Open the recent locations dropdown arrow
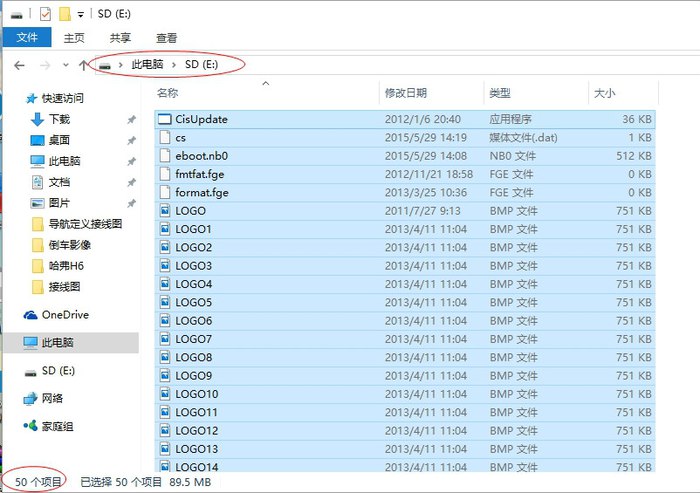This screenshot has width=700, height=493. (66, 65)
